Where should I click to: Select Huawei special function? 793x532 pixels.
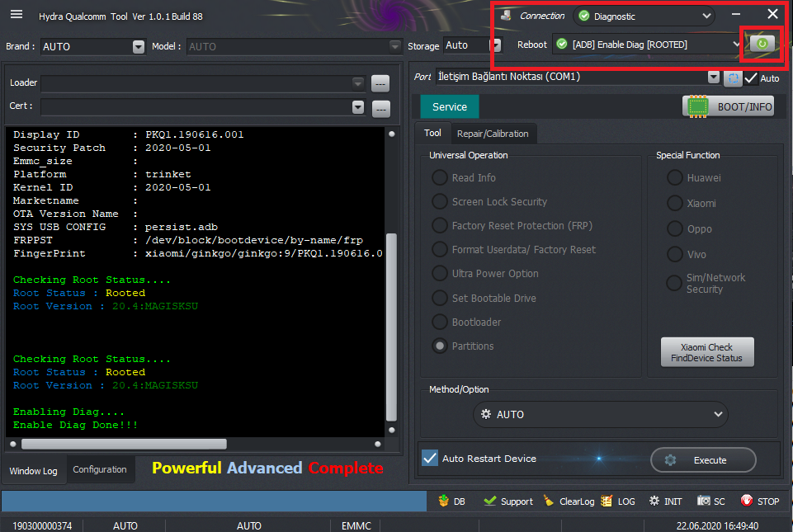click(675, 177)
